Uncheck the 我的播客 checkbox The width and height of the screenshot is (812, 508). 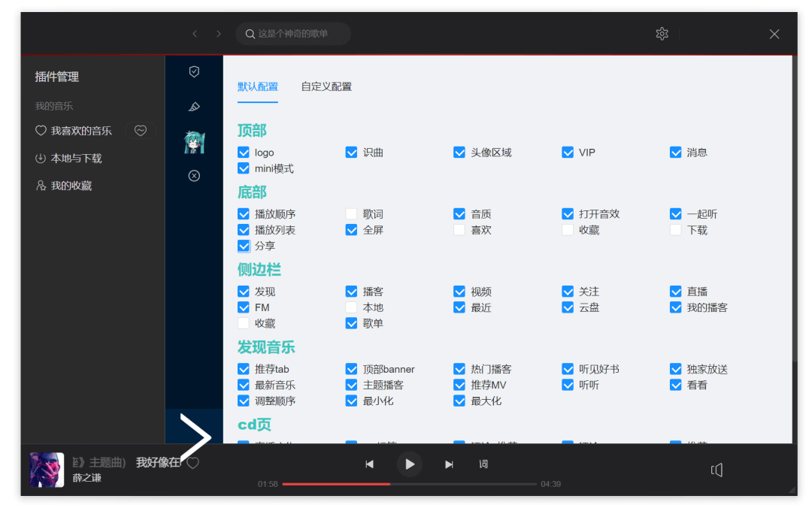pyautogui.click(x=675, y=307)
